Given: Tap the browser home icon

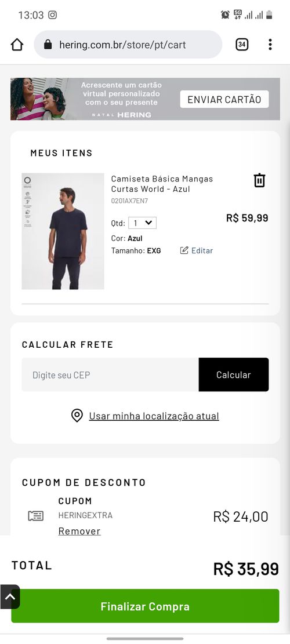Looking at the screenshot, I should pos(17,45).
